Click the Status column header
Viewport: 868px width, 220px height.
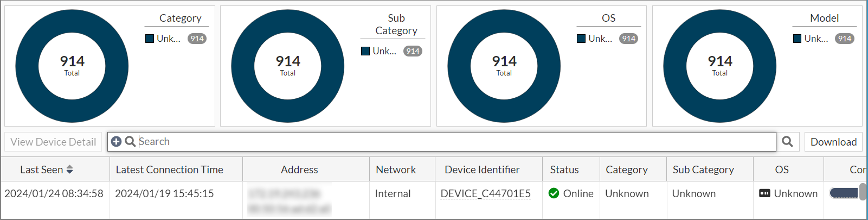[x=564, y=170]
